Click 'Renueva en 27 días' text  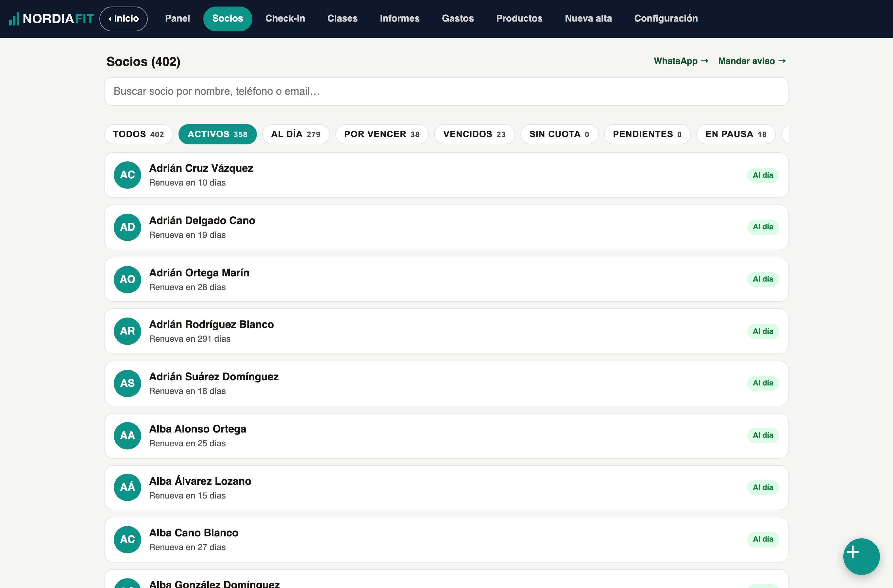point(188,547)
